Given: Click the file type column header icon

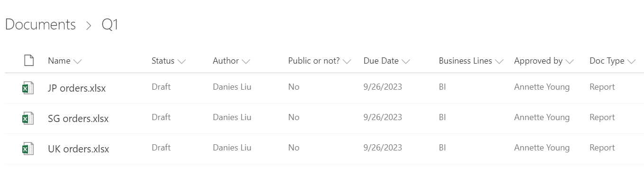Looking at the screenshot, I should (x=29, y=61).
